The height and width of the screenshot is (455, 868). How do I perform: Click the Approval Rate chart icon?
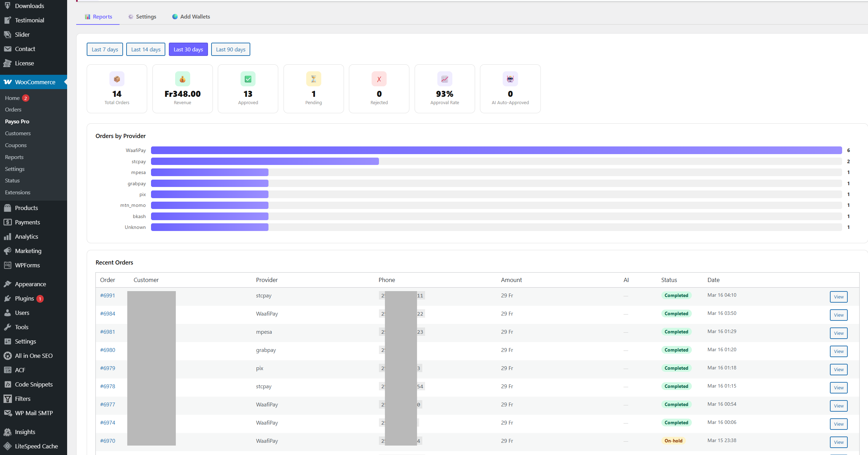coord(445,79)
